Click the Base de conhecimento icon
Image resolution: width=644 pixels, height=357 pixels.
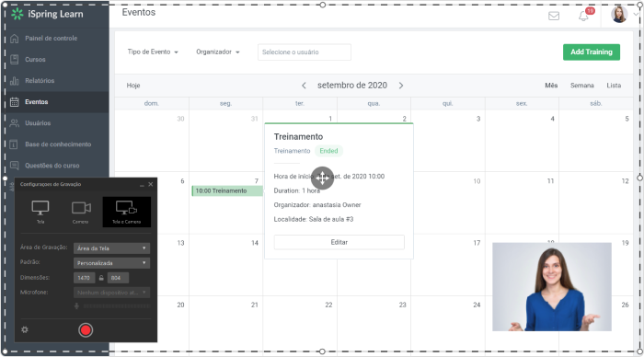14,144
